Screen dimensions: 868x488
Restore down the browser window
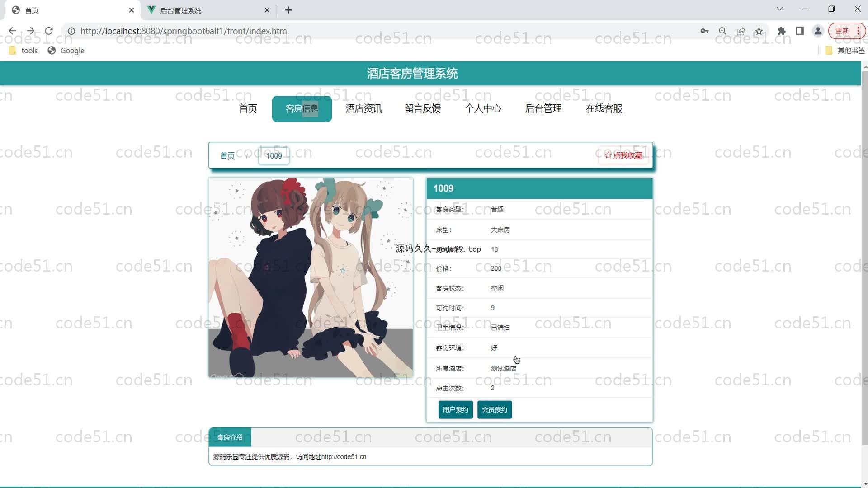pos(831,9)
